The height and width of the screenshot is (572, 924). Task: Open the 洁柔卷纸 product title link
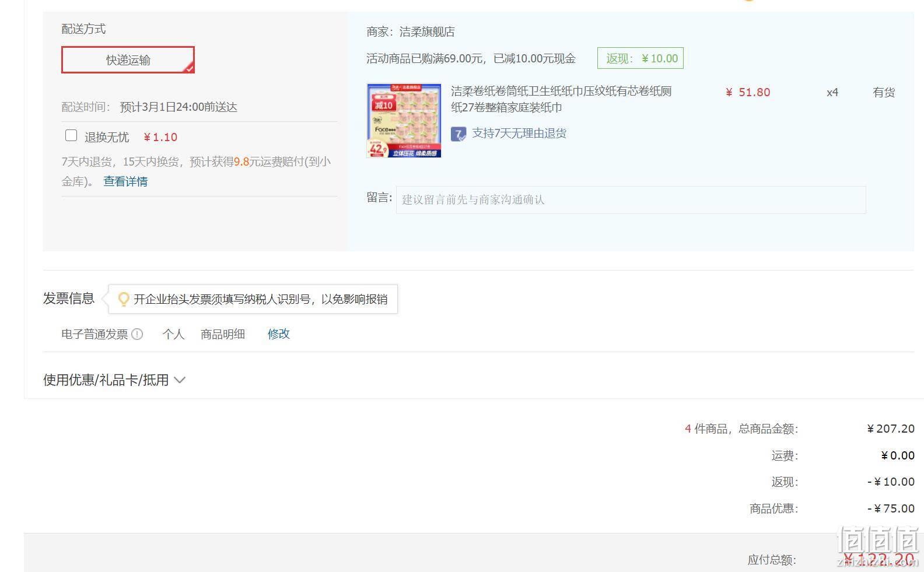click(x=561, y=99)
